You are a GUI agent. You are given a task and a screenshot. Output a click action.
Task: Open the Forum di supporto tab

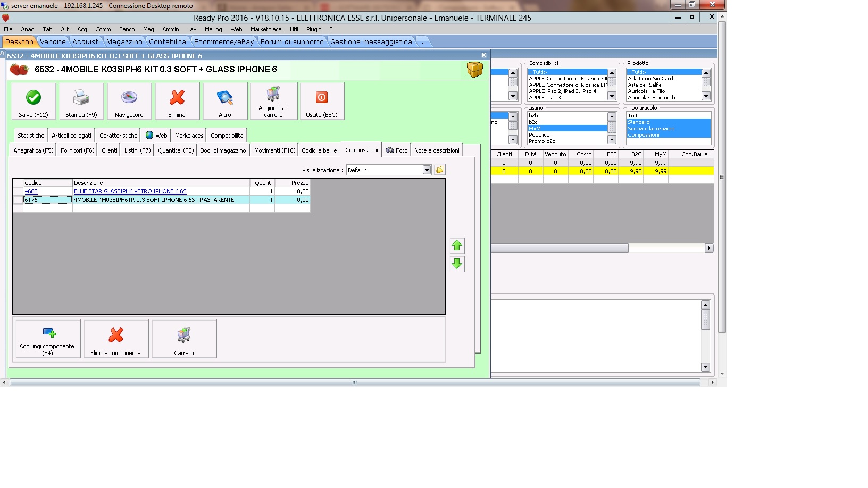pos(292,41)
